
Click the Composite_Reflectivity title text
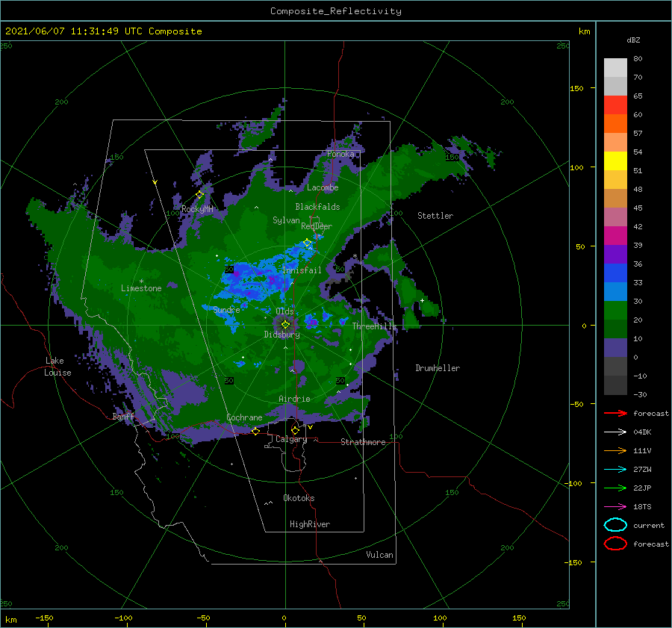tap(336, 11)
